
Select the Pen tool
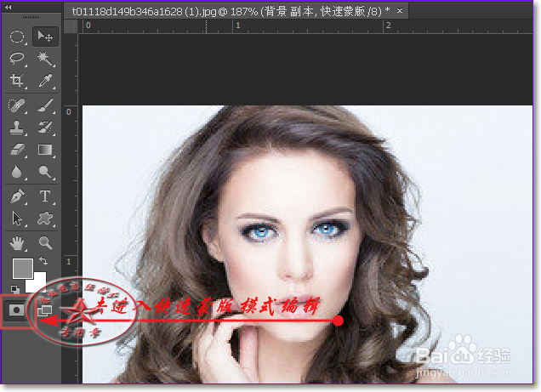[x=17, y=196]
